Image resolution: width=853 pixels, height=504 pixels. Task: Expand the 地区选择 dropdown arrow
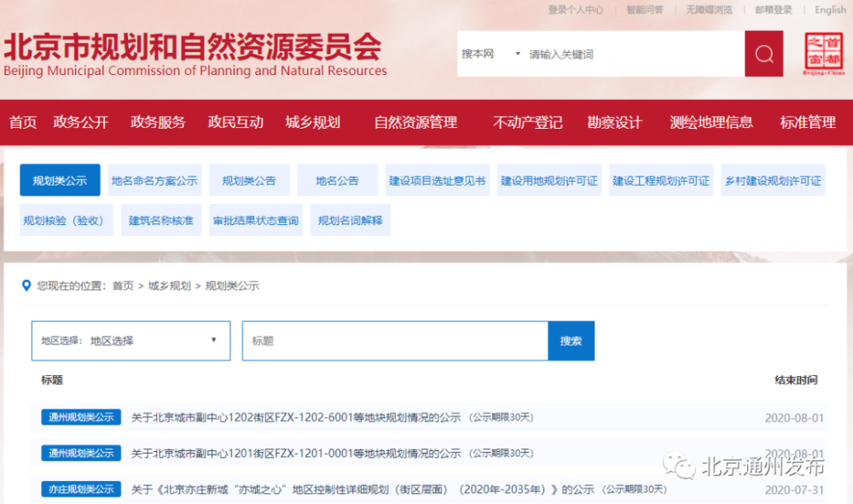point(213,339)
